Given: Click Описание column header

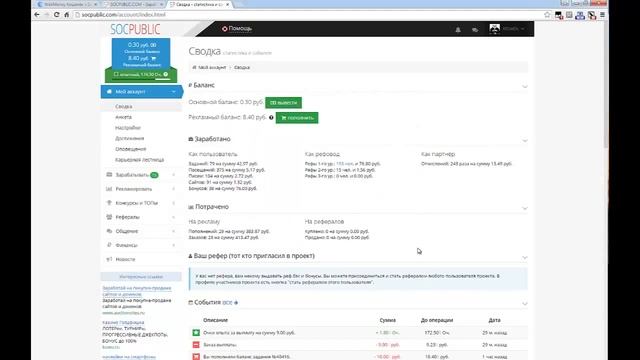Looking at the screenshot, I should pyautogui.click(x=216, y=320).
